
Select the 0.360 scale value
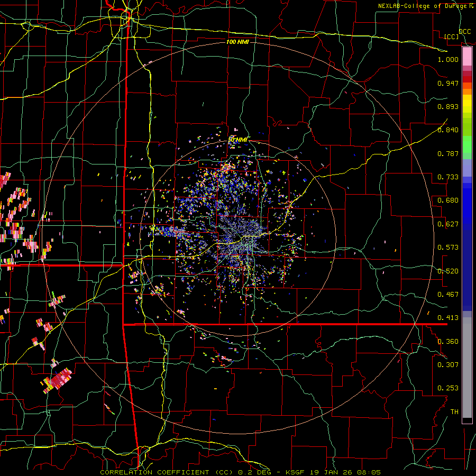click(448, 342)
